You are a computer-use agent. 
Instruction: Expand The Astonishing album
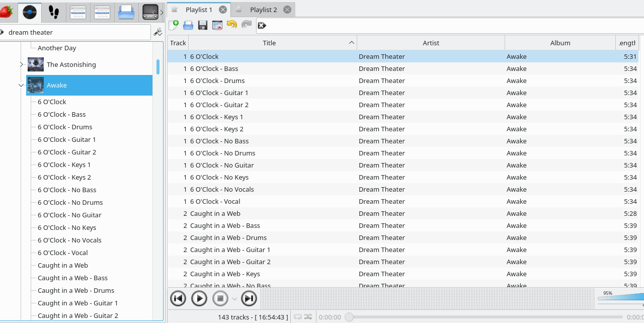[x=21, y=64]
